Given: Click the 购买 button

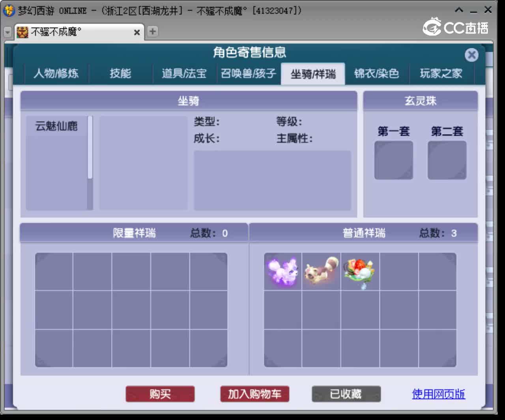Looking at the screenshot, I should [x=160, y=394].
